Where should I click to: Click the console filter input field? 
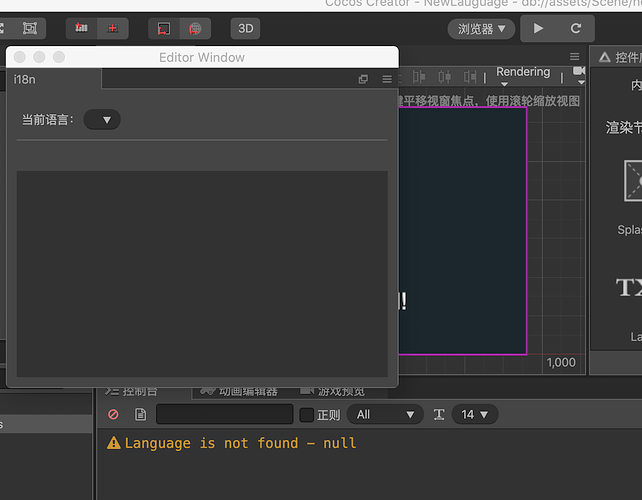click(x=225, y=414)
